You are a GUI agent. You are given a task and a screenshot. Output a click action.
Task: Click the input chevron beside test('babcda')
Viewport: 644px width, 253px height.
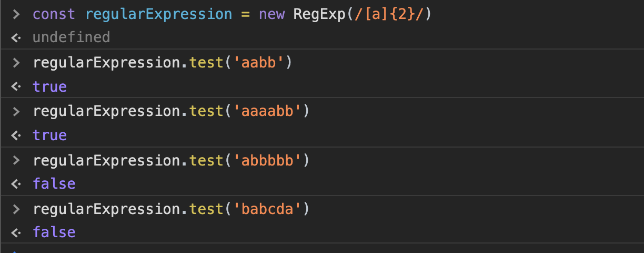tap(16, 209)
